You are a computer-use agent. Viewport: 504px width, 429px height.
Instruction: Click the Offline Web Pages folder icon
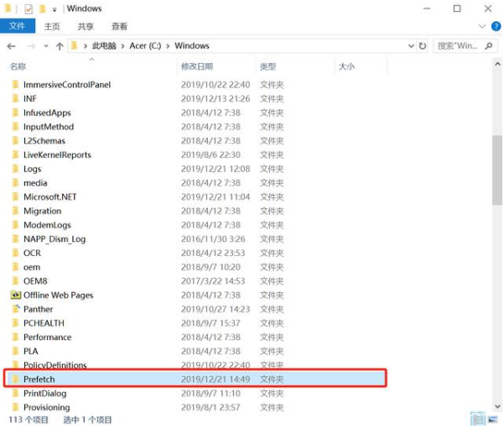[x=15, y=295]
